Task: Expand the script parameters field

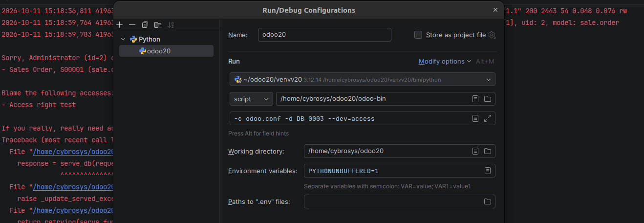Action: pos(487,118)
